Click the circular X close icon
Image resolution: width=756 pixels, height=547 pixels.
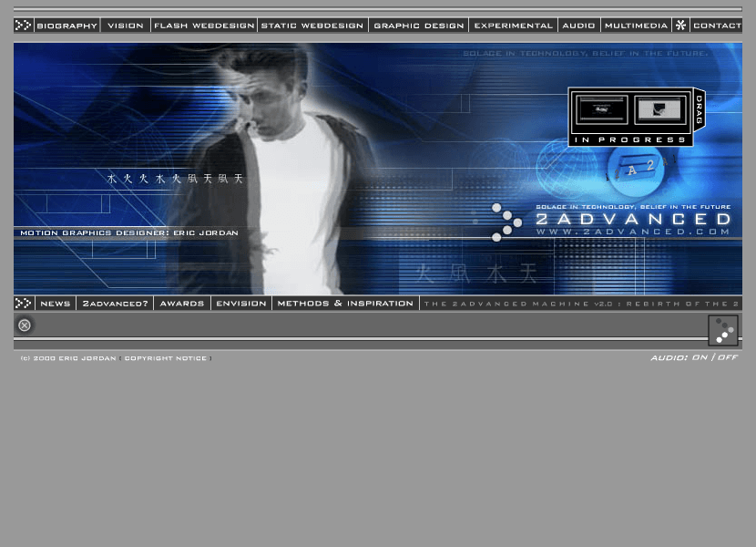point(25,325)
